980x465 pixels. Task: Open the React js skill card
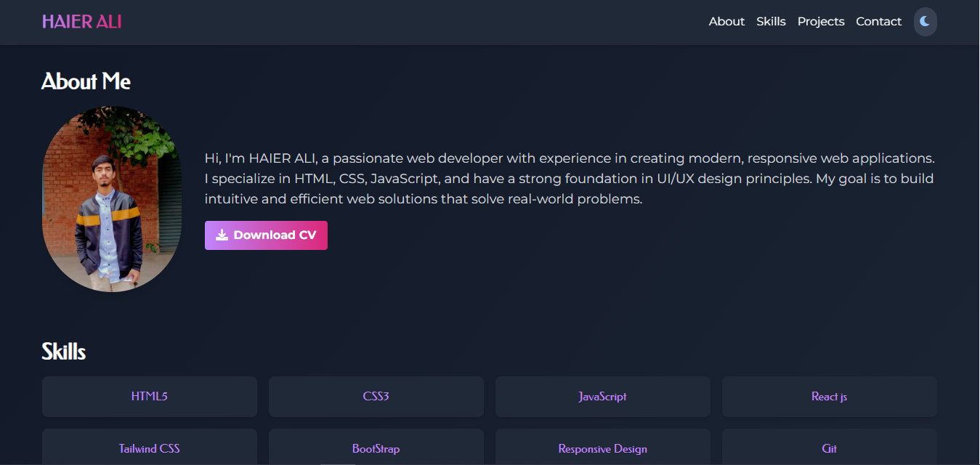(829, 397)
